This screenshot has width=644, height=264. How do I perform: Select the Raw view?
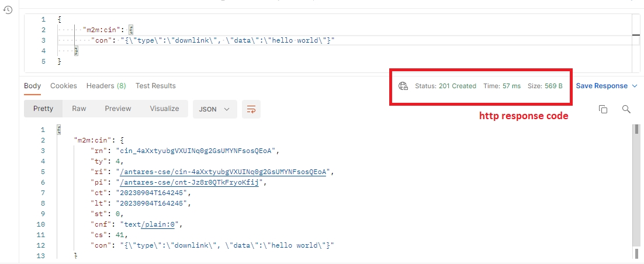pyautogui.click(x=79, y=109)
